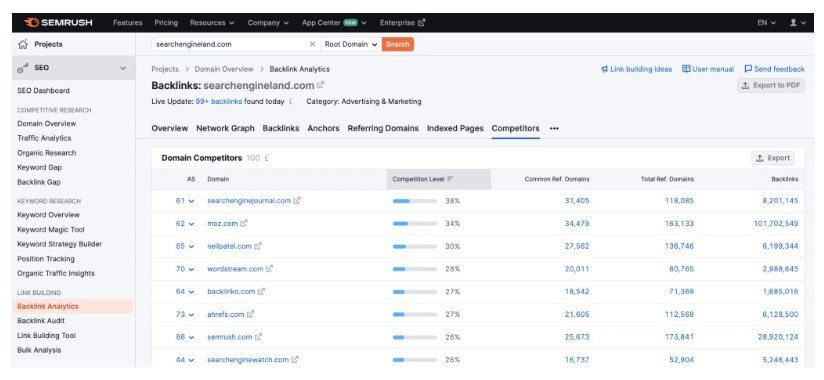Open the EN language dropdown

(x=766, y=23)
